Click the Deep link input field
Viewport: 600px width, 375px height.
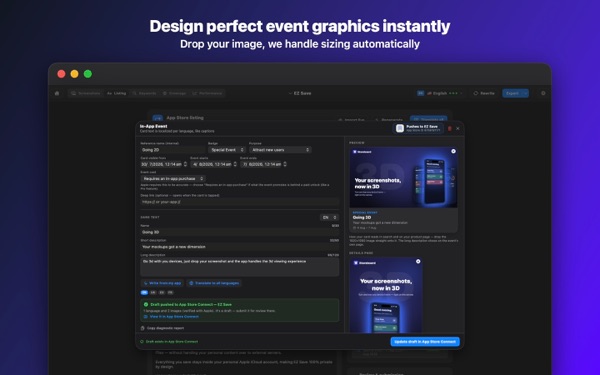[240, 202]
